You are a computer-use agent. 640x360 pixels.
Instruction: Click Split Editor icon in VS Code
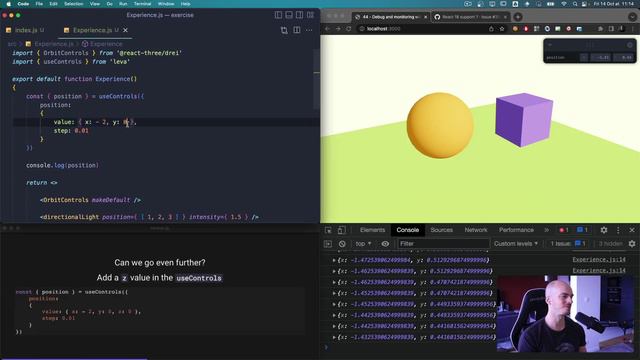pyautogui.click(x=297, y=30)
